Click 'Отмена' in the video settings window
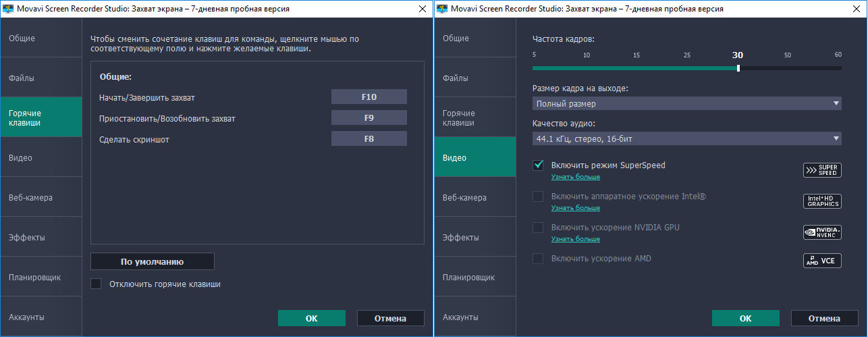The width and height of the screenshot is (868, 337). 824,318
